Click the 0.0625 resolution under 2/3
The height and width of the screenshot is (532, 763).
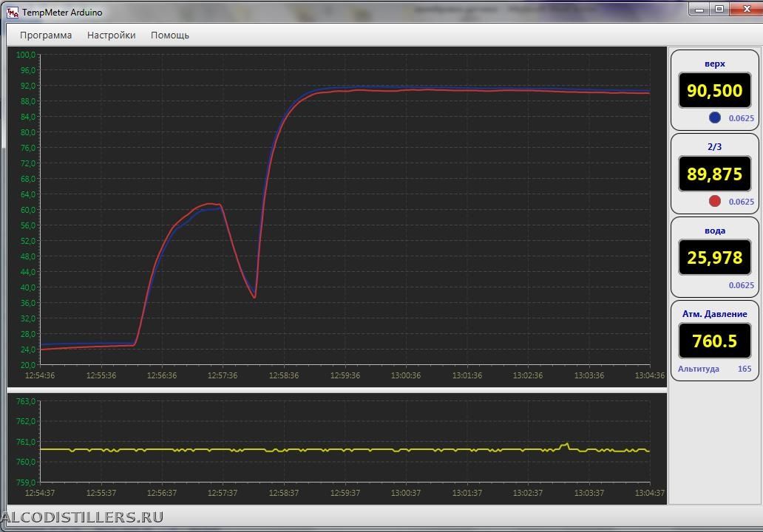tap(741, 202)
